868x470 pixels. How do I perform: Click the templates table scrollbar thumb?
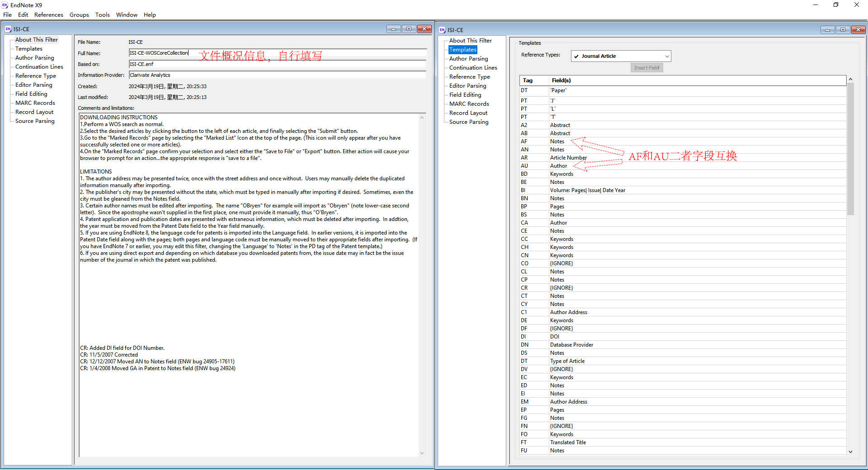click(x=850, y=149)
